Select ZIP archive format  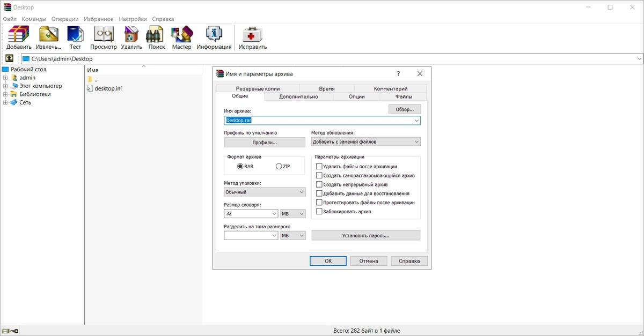(x=279, y=167)
